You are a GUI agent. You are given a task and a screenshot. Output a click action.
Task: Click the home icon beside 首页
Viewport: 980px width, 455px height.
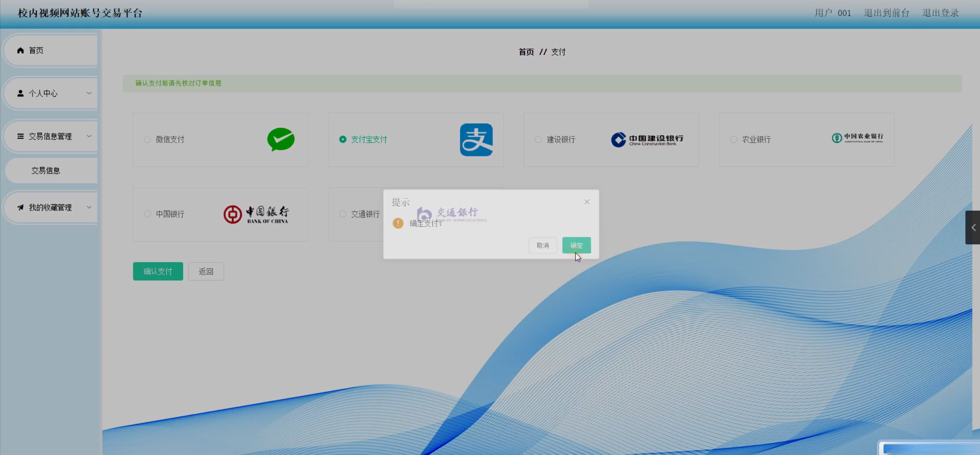click(x=21, y=50)
